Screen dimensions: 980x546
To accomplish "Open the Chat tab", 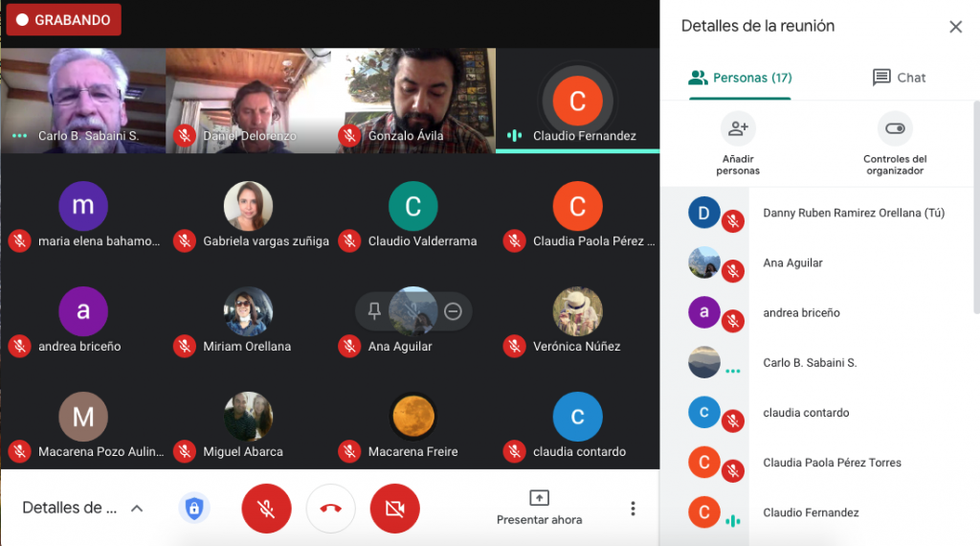I will pyautogui.click(x=899, y=78).
